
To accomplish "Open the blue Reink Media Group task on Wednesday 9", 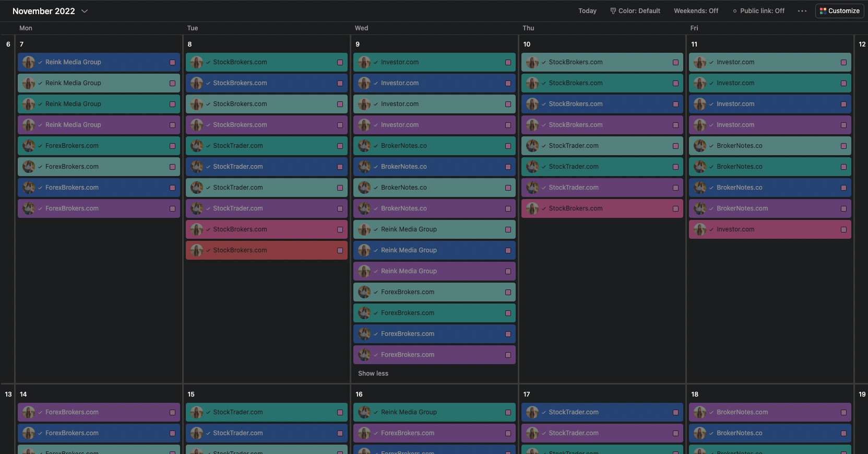I will pyautogui.click(x=434, y=250).
